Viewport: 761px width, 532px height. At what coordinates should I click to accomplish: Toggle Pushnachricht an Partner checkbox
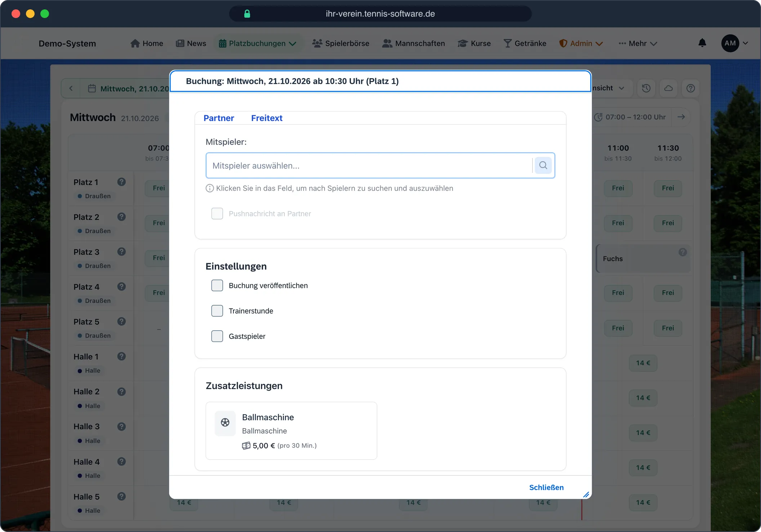click(217, 213)
